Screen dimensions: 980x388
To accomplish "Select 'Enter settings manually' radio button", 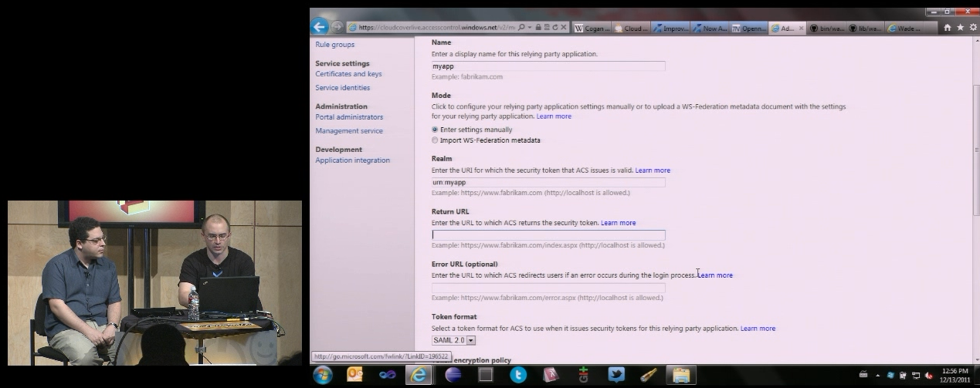I will click(x=435, y=130).
